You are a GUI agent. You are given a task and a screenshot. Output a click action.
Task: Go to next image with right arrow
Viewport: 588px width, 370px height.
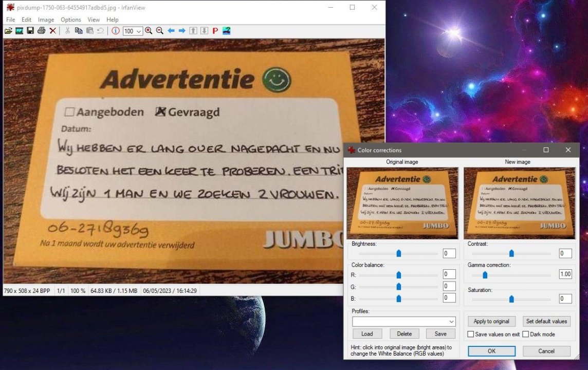[x=182, y=31]
